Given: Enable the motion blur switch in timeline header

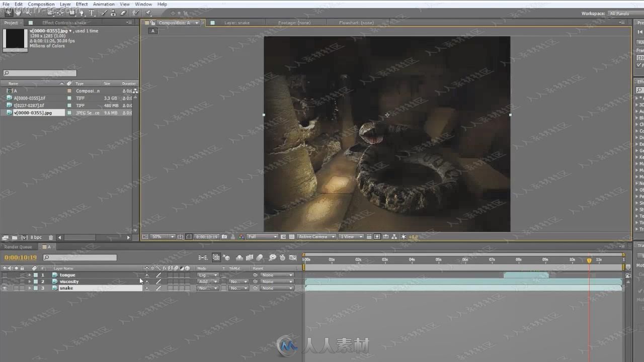Looking at the screenshot, I should pyautogui.click(x=260, y=257).
